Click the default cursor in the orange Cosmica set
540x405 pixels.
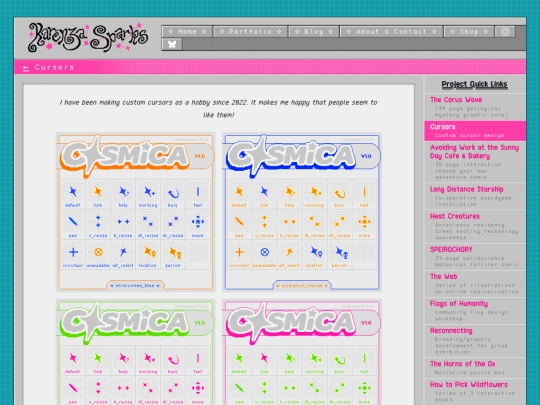click(73, 191)
